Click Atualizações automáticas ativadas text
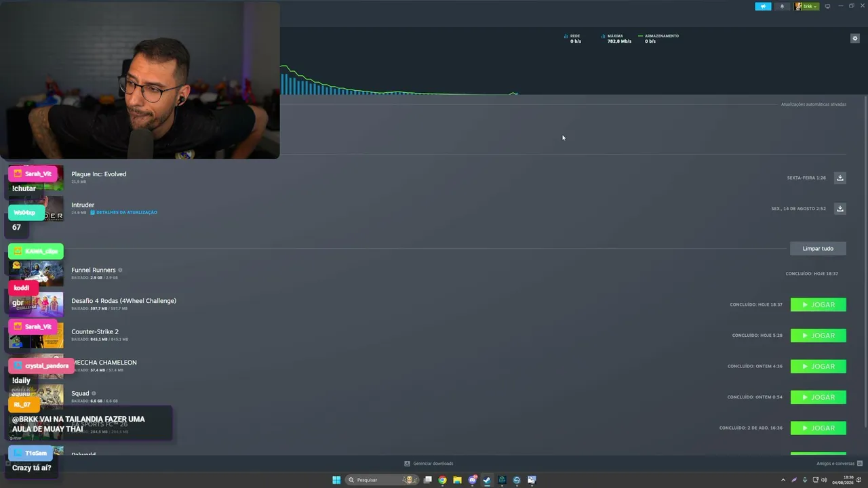Image resolution: width=868 pixels, height=488 pixels. (814, 104)
